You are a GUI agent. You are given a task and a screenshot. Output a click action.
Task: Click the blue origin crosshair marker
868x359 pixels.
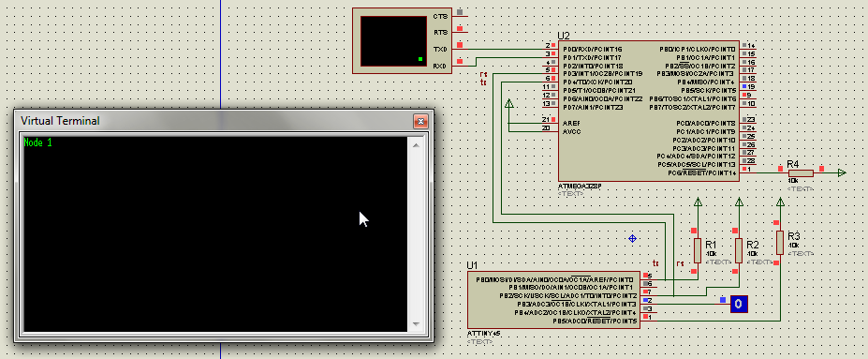pyautogui.click(x=632, y=239)
